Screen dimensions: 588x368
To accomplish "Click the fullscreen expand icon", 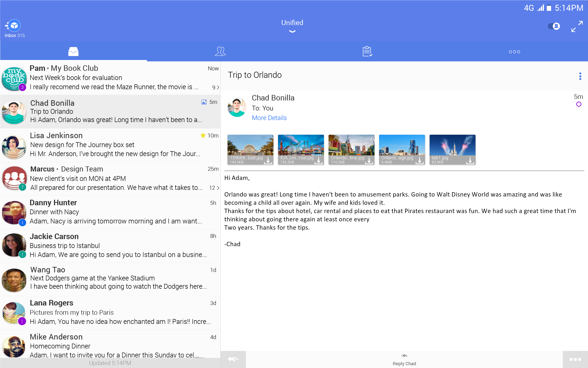I will pyautogui.click(x=577, y=26).
